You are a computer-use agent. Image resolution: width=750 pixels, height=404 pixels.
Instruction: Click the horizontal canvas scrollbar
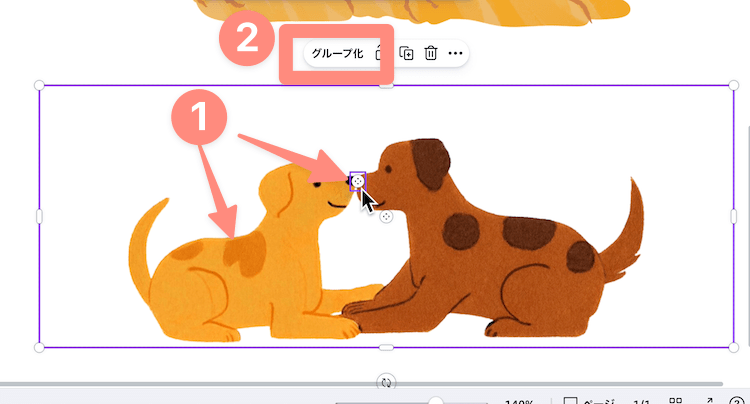click(x=361, y=384)
